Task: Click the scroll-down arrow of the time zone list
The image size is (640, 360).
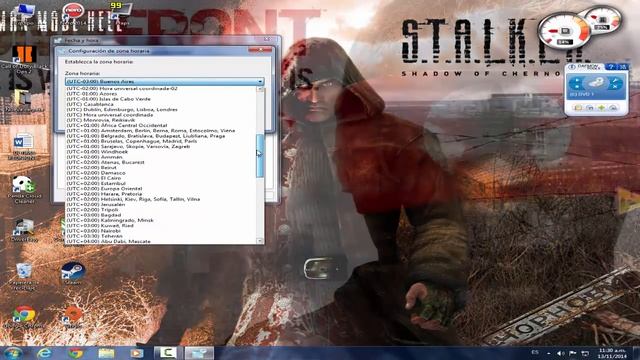Action: [x=260, y=241]
